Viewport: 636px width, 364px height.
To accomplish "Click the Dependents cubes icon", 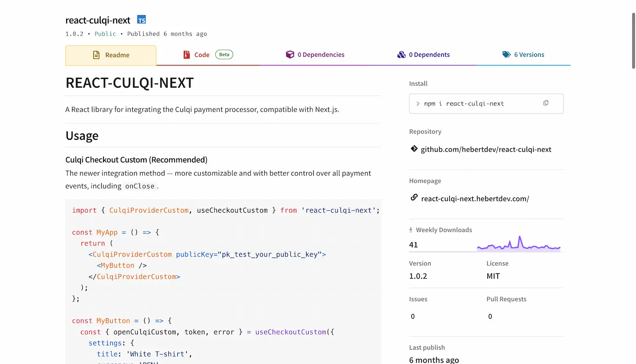I will pos(402,55).
